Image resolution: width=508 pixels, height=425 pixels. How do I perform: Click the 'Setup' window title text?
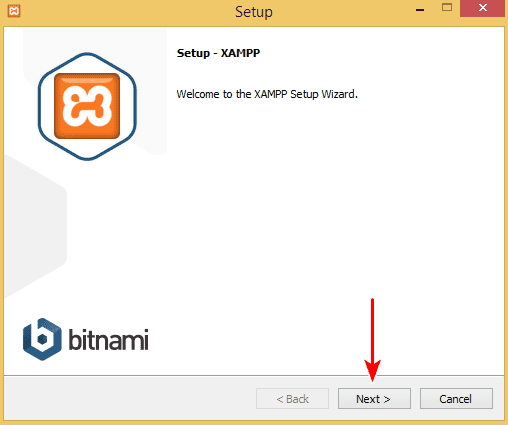254,12
